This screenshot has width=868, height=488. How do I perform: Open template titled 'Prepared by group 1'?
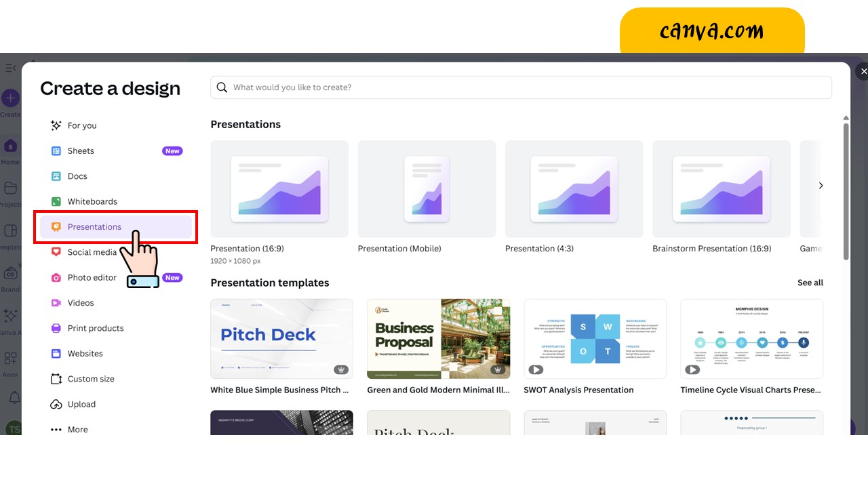click(x=752, y=422)
